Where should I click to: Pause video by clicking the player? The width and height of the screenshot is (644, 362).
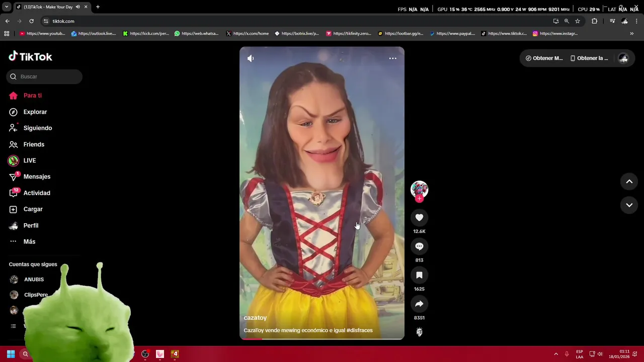click(x=322, y=193)
